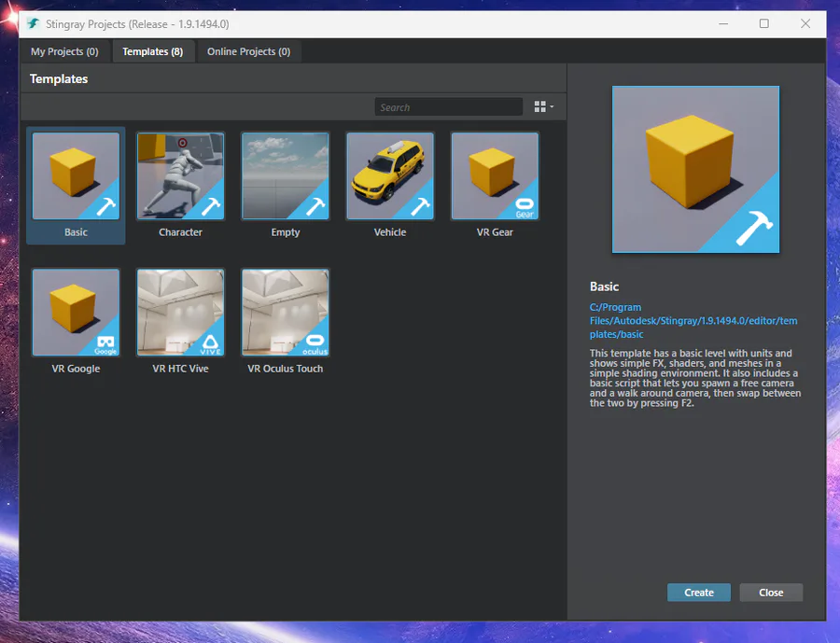Go to the Online Projects tab
This screenshot has width=840, height=643.
[248, 51]
